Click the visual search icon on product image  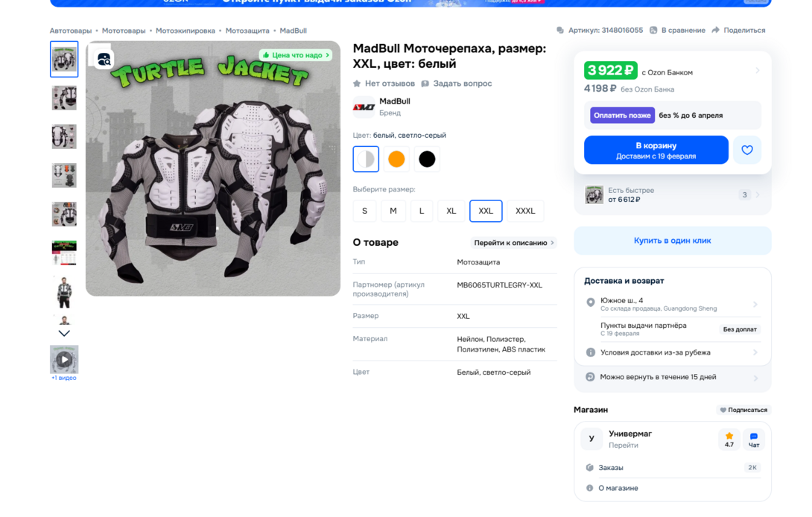[104, 60]
